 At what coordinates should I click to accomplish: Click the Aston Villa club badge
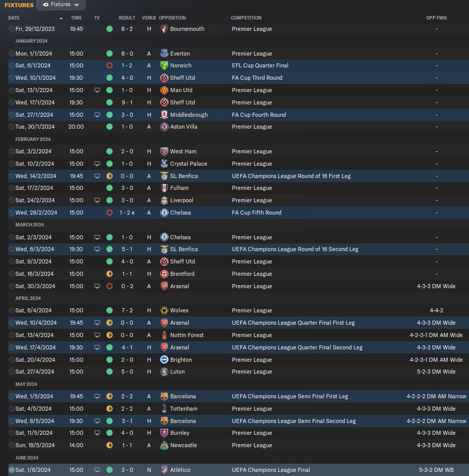(164, 127)
